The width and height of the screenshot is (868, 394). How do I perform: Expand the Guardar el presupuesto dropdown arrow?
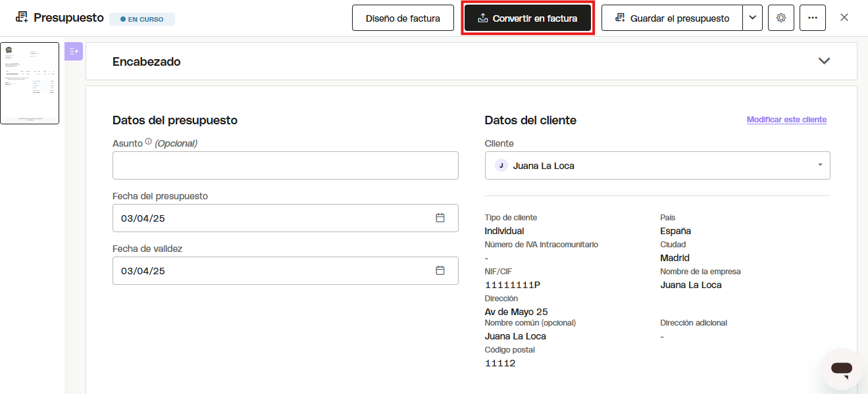click(x=753, y=18)
